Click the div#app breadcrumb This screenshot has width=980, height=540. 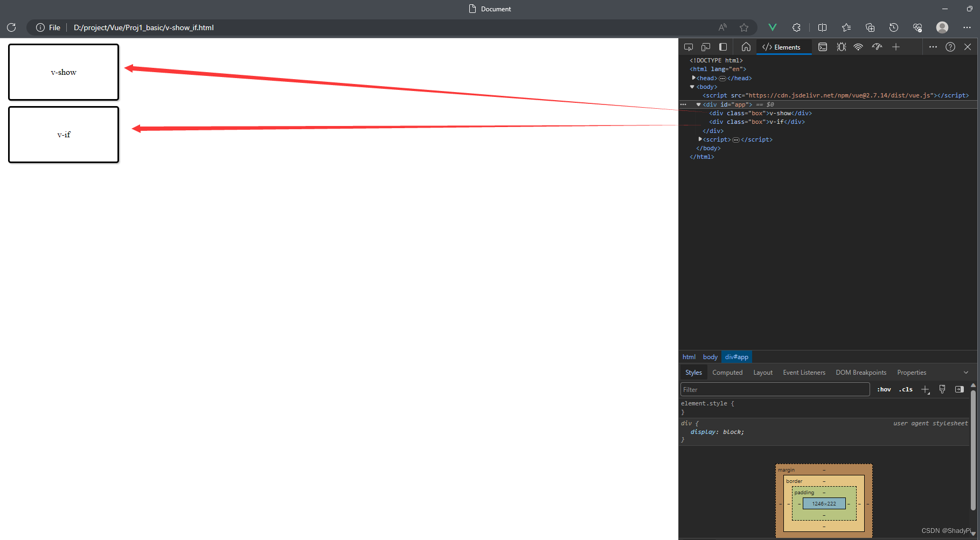736,357
